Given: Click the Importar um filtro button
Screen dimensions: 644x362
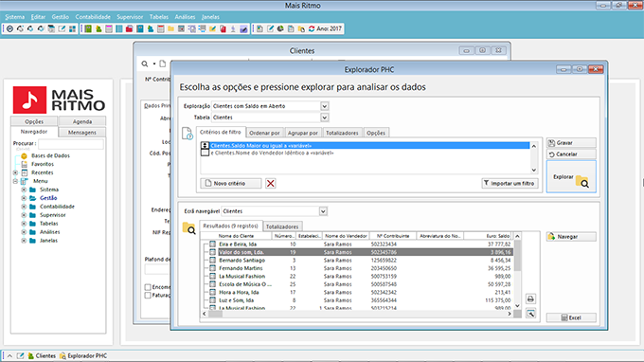Looking at the screenshot, I should pyautogui.click(x=510, y=183).
